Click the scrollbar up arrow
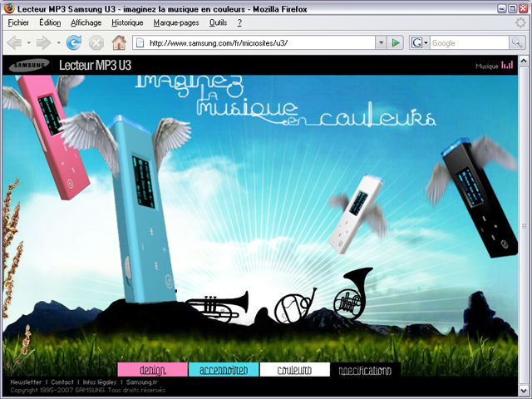 click(x=524, y=61)
